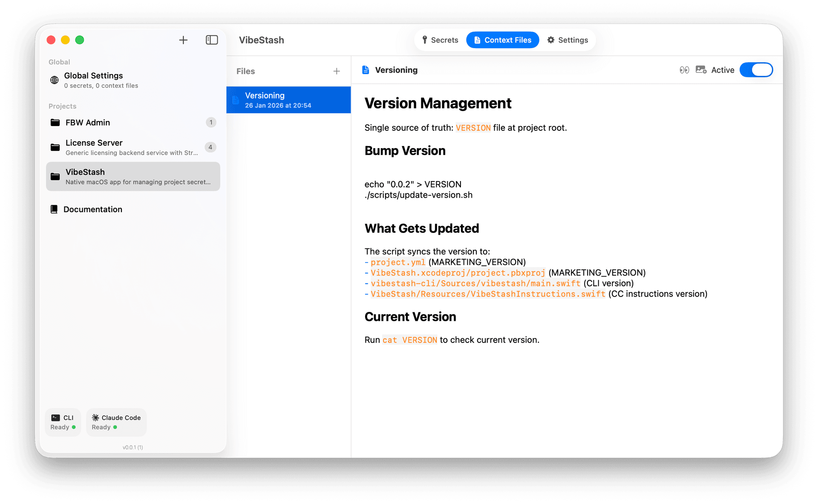Switch to the Secrets tab

(441, 40)
